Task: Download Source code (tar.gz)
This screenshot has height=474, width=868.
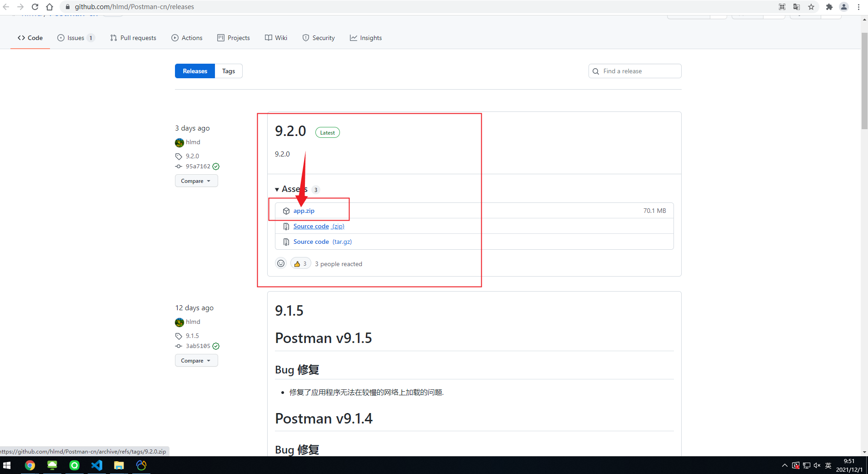Action: [322, 242]
